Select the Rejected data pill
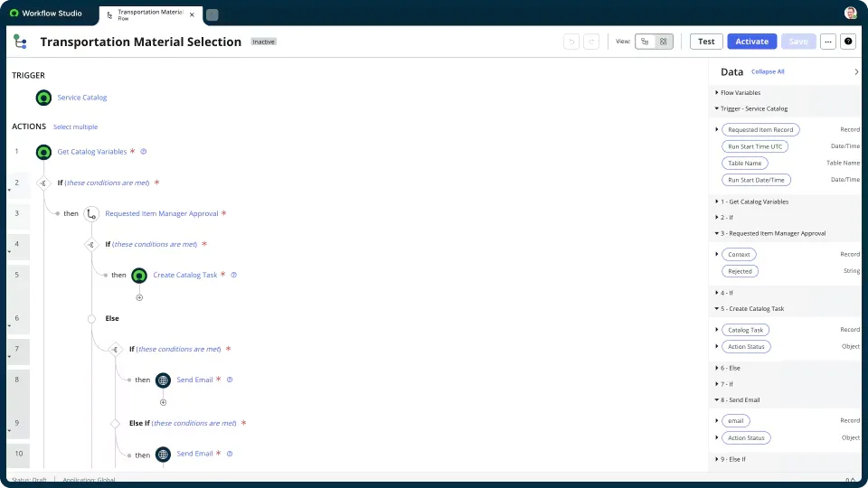 pyautogui.click(x=740, y=271)
